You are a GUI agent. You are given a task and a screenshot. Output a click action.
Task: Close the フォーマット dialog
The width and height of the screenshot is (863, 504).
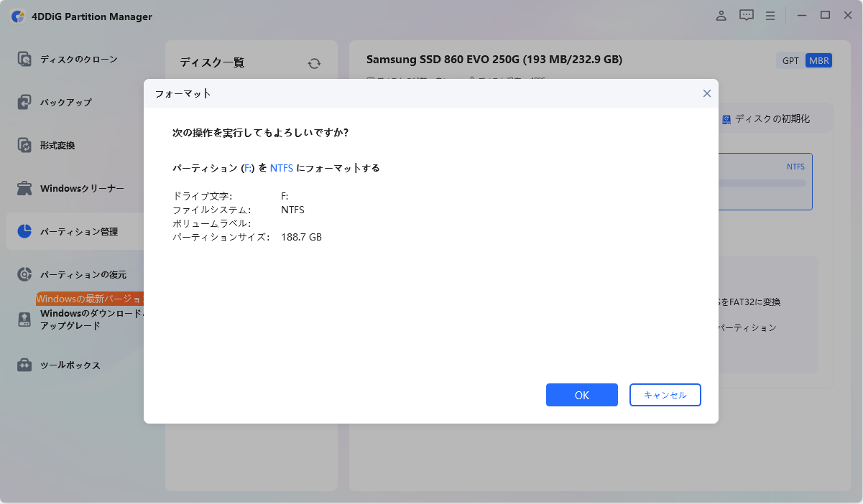click(x=706, y=93)
